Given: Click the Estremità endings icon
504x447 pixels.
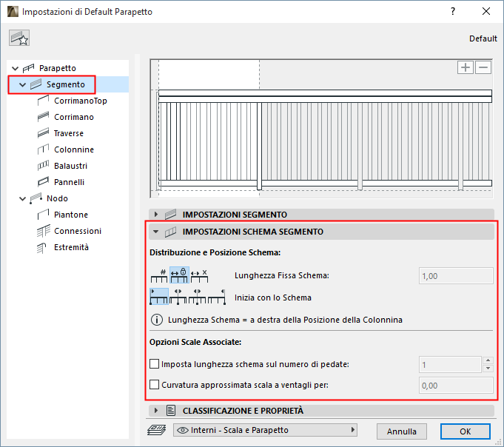Looking at the screenshot, I should tap(41, 248).
